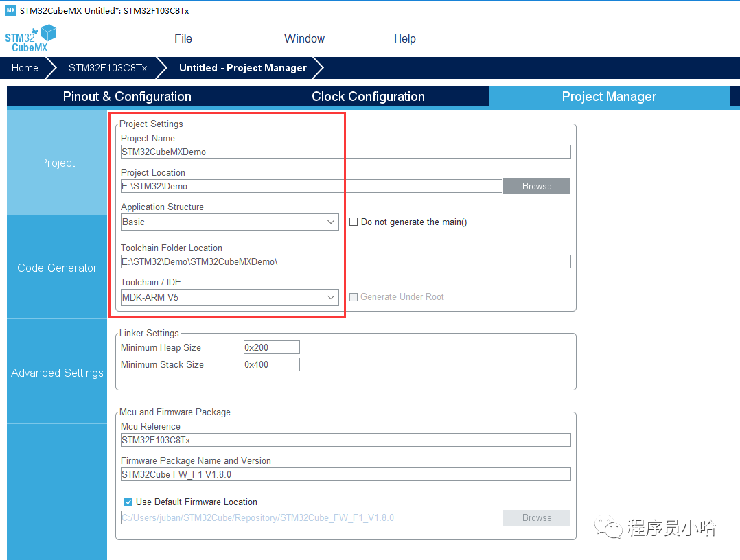Select the Code Generator side tab
This screenshot has height=560, width=740.
[x=57, y=268]
